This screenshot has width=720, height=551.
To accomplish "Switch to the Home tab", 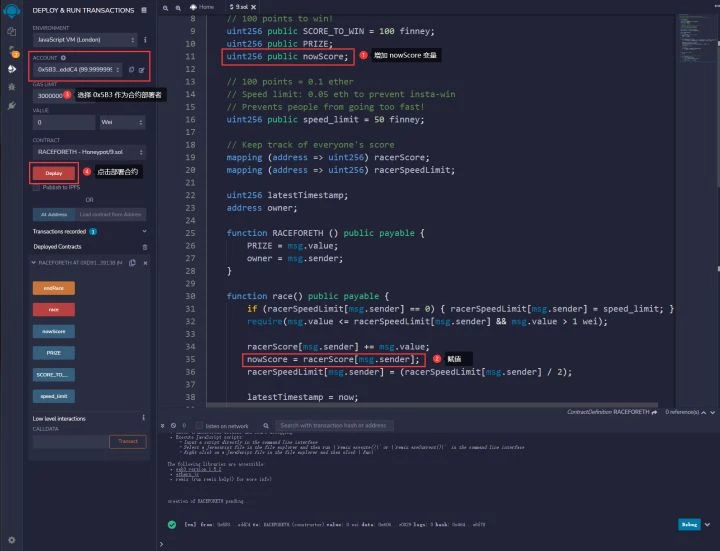I will [202, 7].
